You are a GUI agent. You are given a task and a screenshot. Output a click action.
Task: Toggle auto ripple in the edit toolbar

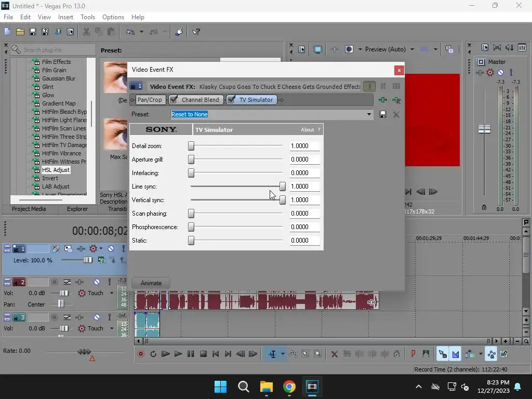(469, 354)
